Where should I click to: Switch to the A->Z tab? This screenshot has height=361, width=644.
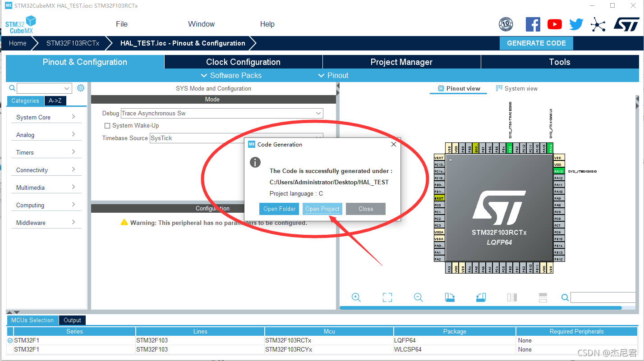coord(55,101)
